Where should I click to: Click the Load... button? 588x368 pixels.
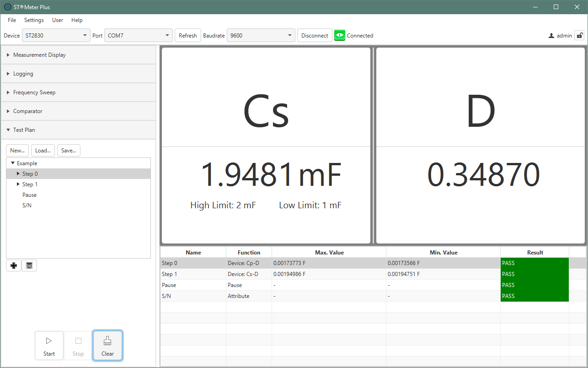click(43, 151)
